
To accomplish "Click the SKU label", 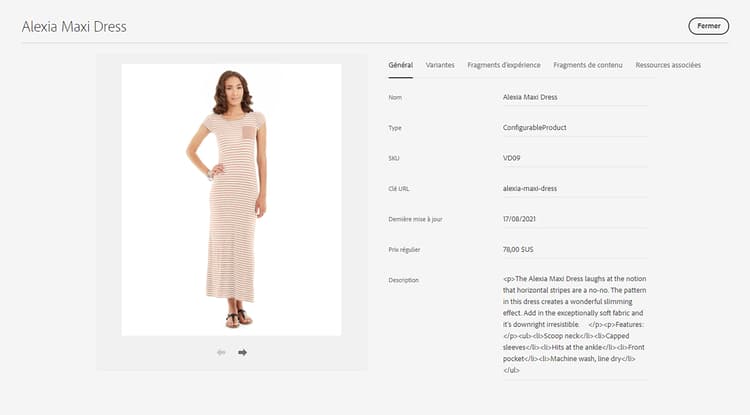I will click(x=394, y=158).
